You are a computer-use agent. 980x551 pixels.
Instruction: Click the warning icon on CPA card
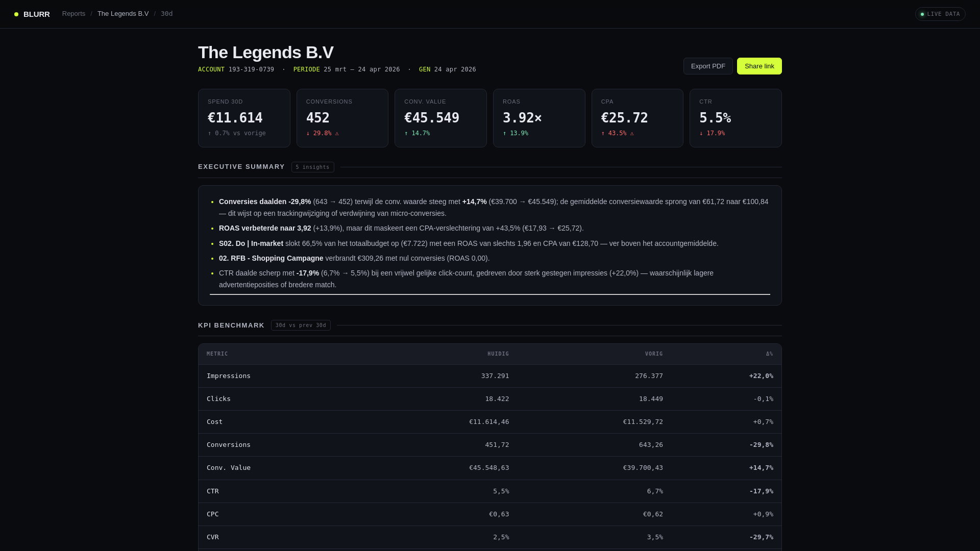[632, 134]
